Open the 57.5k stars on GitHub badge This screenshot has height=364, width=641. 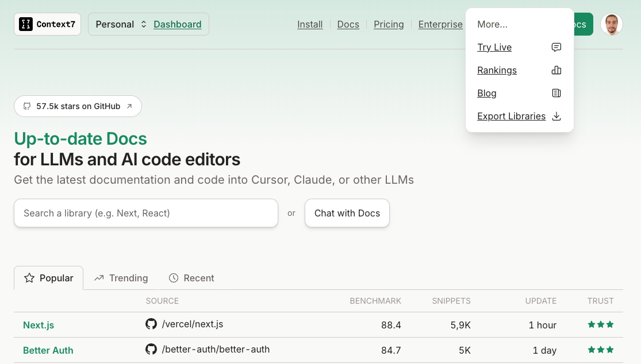tap(78, 107)
